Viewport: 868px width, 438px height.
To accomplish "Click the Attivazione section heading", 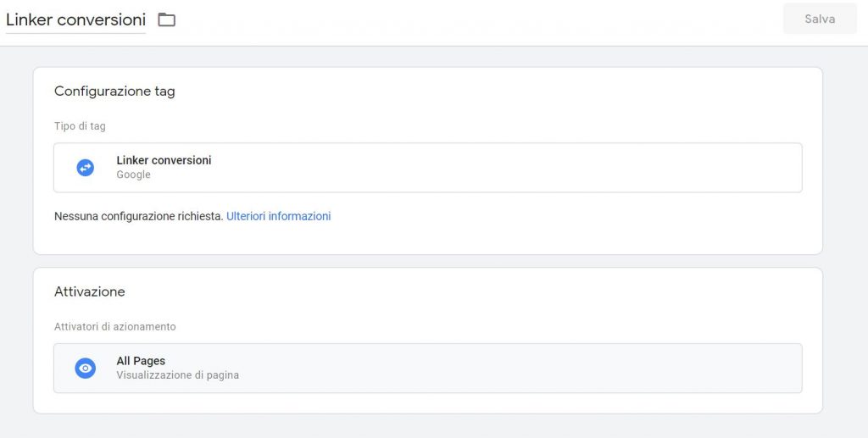I will (x=89, y=291).
